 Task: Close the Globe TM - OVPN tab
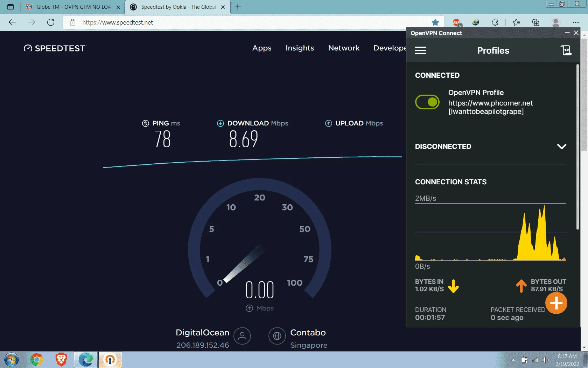click(118, 7)
